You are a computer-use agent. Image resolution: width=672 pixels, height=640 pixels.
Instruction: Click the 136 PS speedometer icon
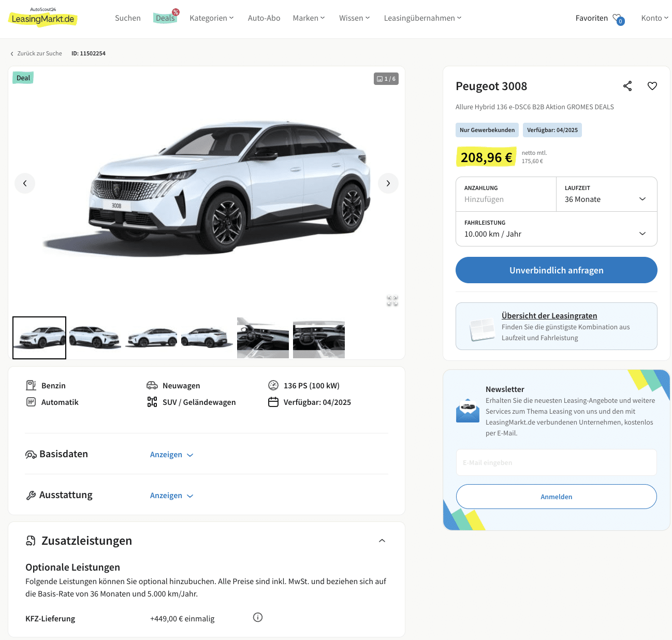273,385
